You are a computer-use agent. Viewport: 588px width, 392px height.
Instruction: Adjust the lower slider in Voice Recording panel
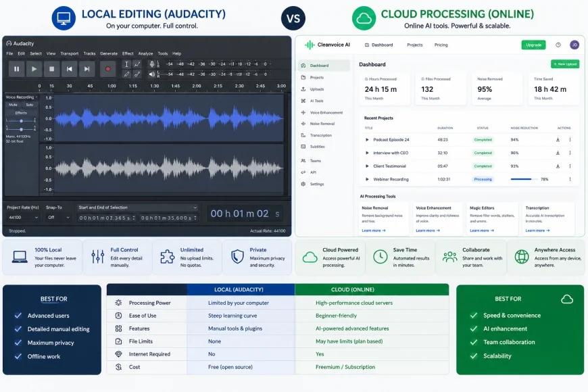click(21, 129)
